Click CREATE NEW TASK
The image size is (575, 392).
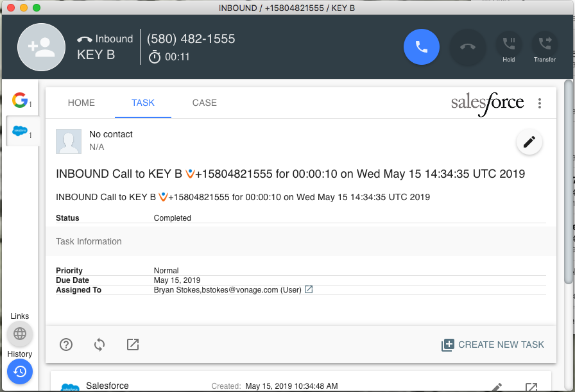pyautogui.click(x=492, y=345)
